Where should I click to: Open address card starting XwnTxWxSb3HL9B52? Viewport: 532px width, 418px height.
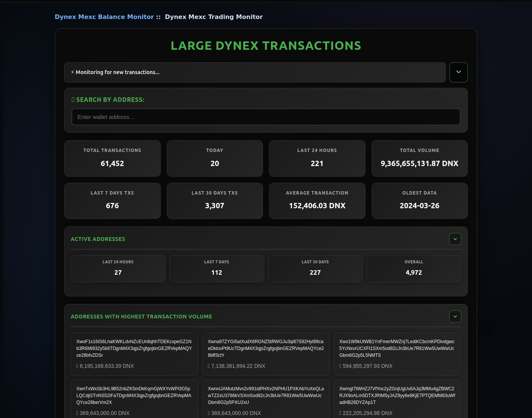(135, 399)
